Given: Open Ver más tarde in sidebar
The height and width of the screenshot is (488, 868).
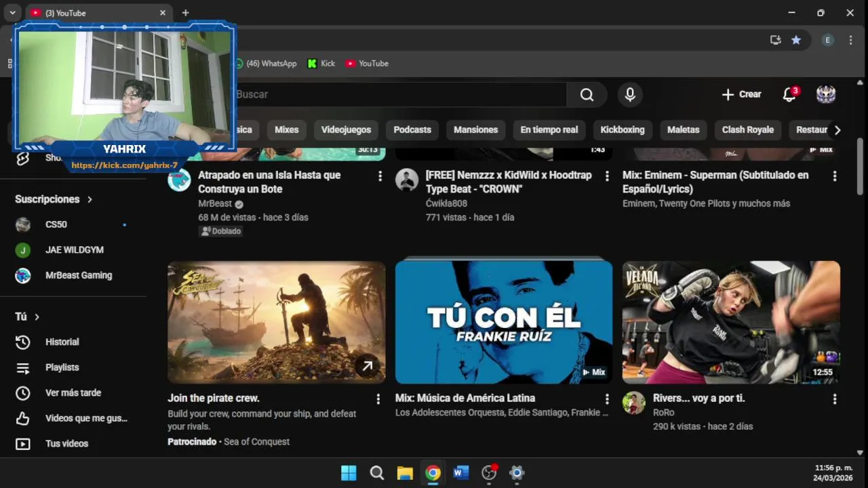Looking at the screenshot, I should tap(73, 393).
